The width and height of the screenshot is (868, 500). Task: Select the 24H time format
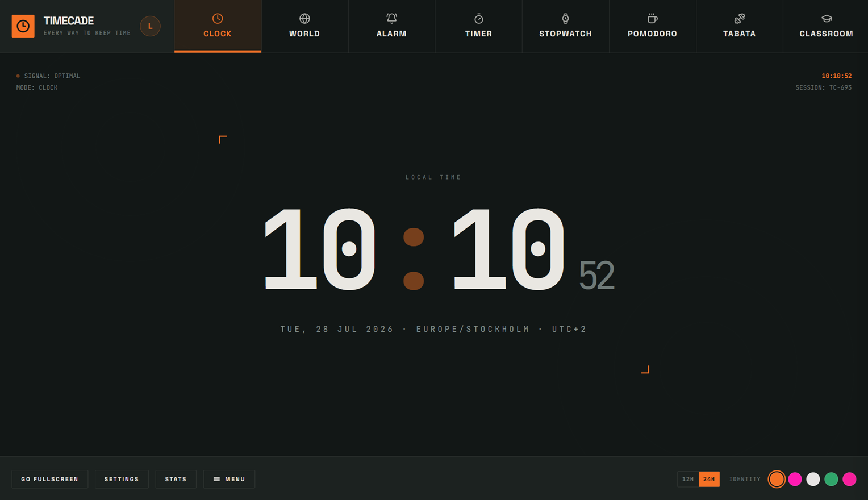click(709, 479)
